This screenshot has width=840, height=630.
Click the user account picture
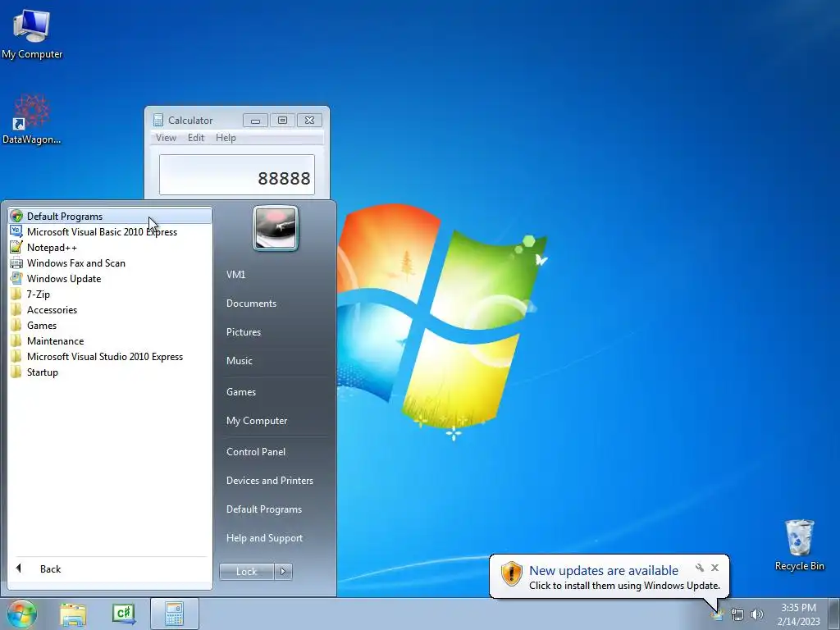click(276, 228)
